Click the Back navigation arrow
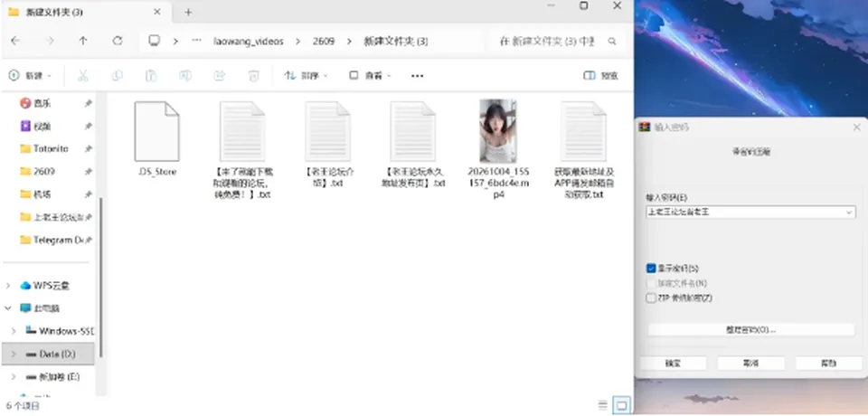868x416 pixels. click(x=15, y=41)
